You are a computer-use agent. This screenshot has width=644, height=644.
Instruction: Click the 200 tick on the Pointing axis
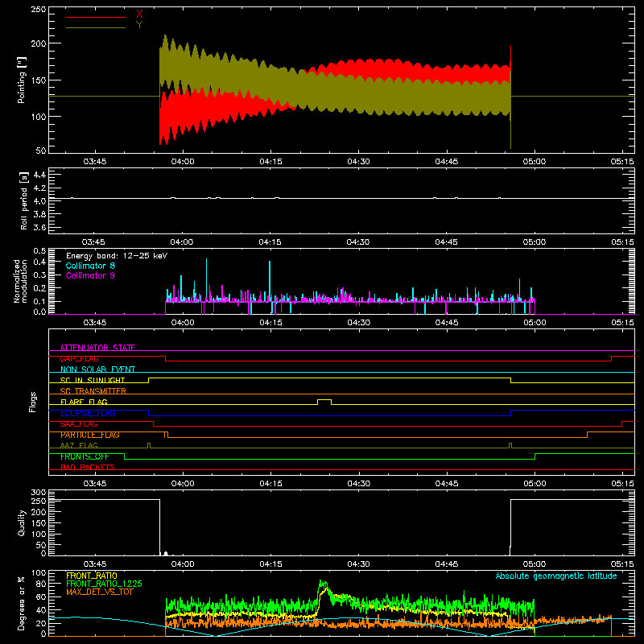point(39,43)
